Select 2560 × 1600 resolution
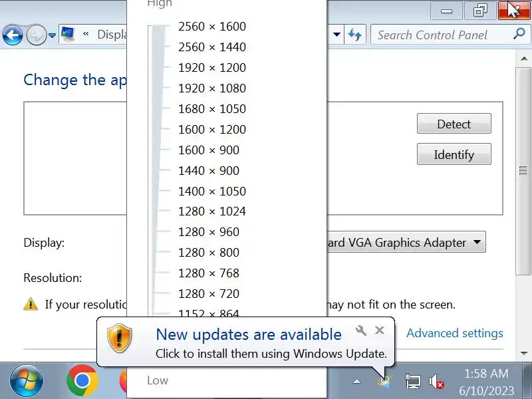532x399 pixels. click(x=212, y=27)
